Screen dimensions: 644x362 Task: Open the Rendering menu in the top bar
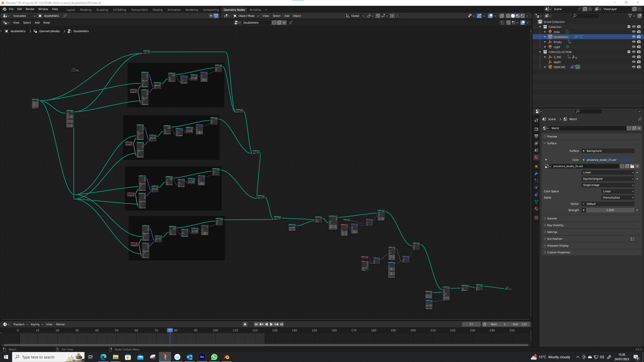coord(192,10)
